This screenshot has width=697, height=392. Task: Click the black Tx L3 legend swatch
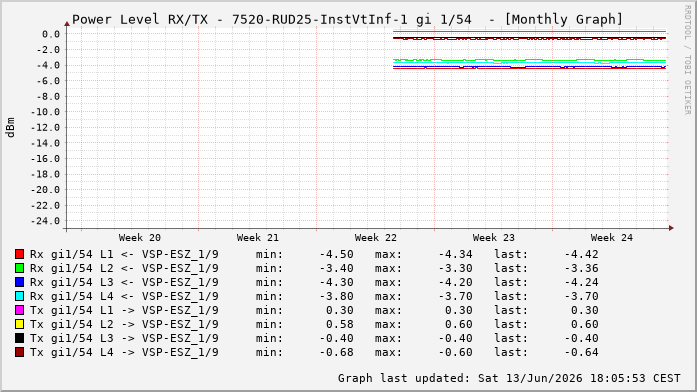pyautogui.click(x=19, y=338)
